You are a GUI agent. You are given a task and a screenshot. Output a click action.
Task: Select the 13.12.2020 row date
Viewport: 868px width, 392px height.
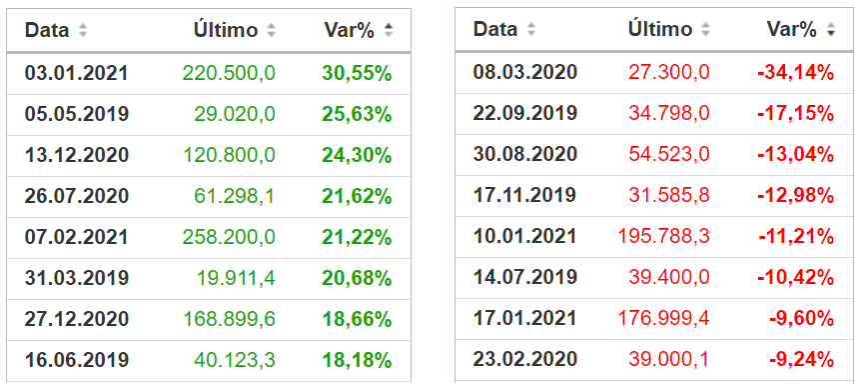[76, 155]
